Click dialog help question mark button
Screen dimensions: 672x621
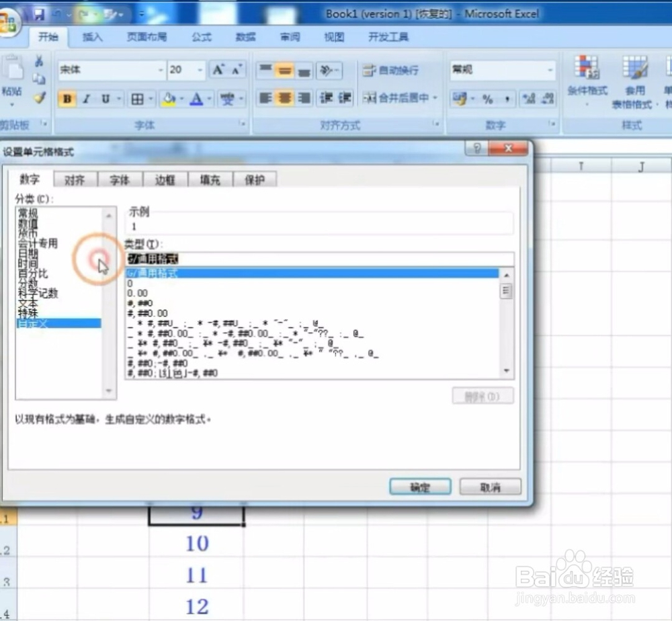[476, 149]
